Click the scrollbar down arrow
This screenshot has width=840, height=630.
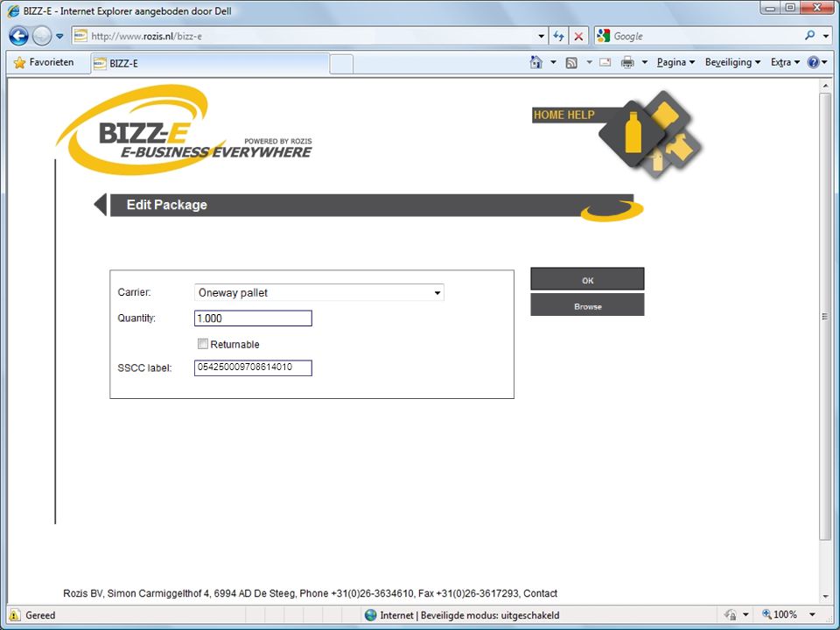point(825,597)
